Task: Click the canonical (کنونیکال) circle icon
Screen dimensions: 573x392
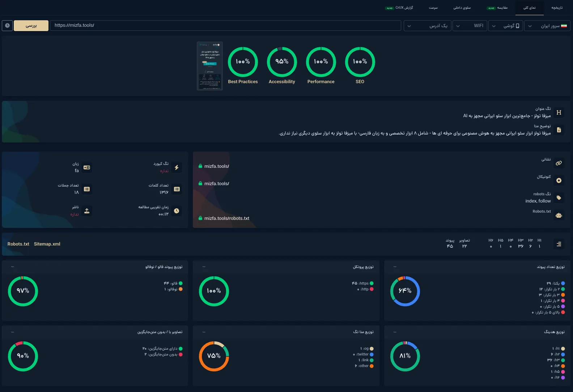Action: pyautogui.click(x=559, y=180)
